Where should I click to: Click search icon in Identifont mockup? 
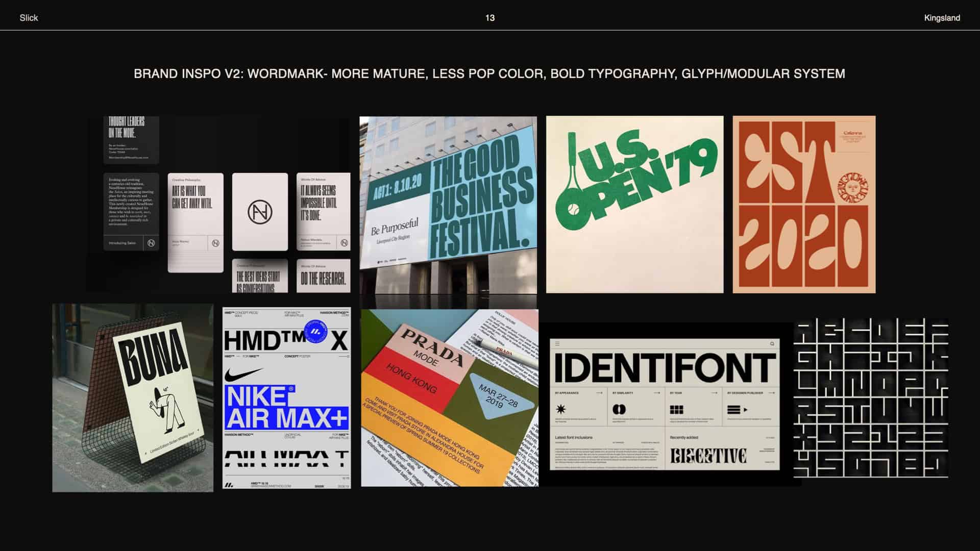tap(772, 344)
